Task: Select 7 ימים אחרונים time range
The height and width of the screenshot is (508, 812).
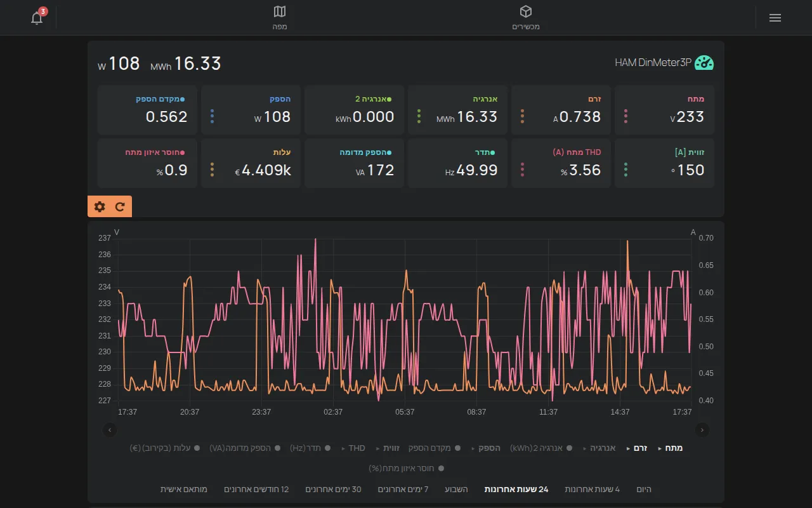Action: (403, 489)
